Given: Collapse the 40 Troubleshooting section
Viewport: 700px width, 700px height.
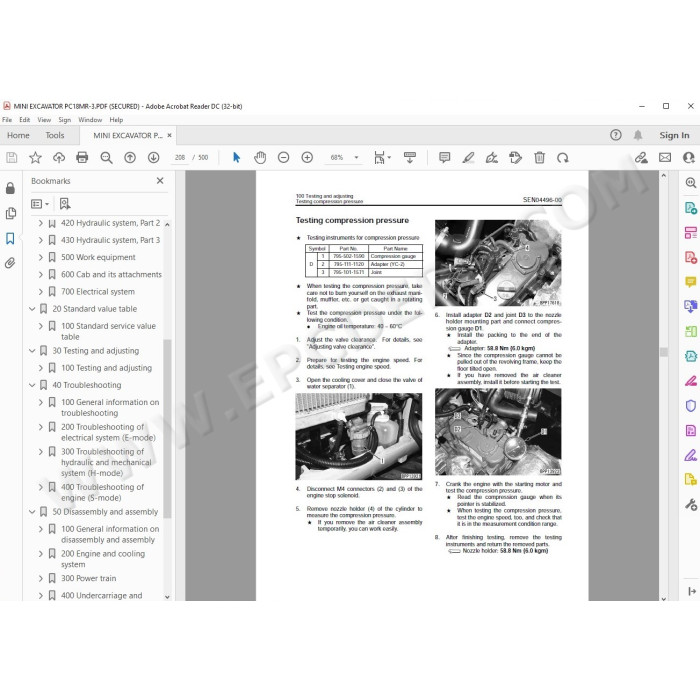Looking at the screenshot, I should click(x=32, y=385).
